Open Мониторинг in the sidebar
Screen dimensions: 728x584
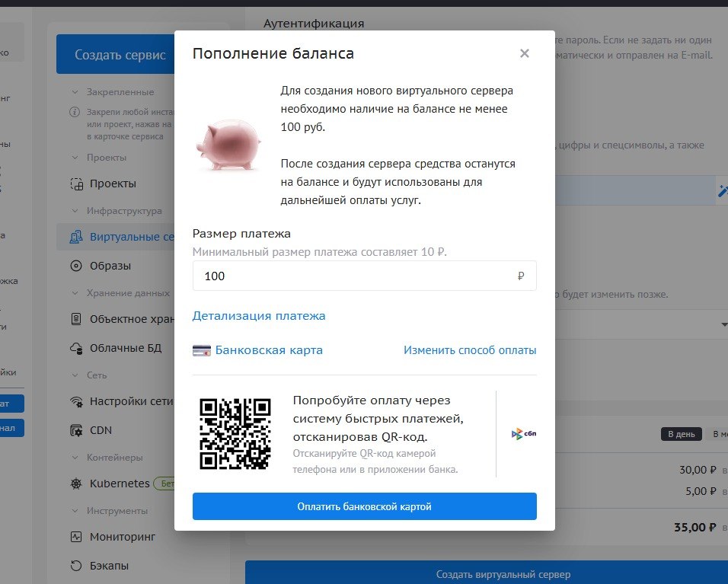click(123, 537)
